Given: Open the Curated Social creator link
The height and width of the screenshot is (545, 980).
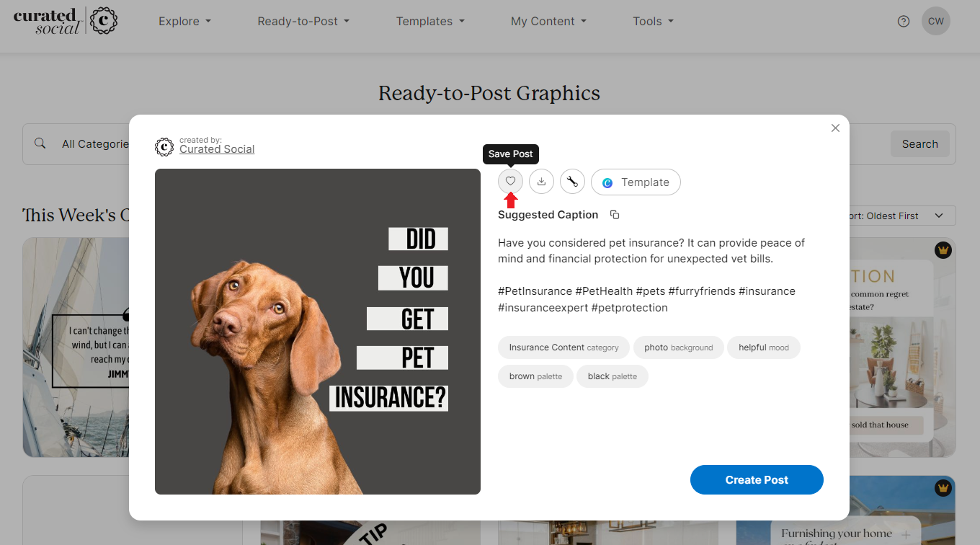Looking at the screenshot, I should (x=217, y=149).
